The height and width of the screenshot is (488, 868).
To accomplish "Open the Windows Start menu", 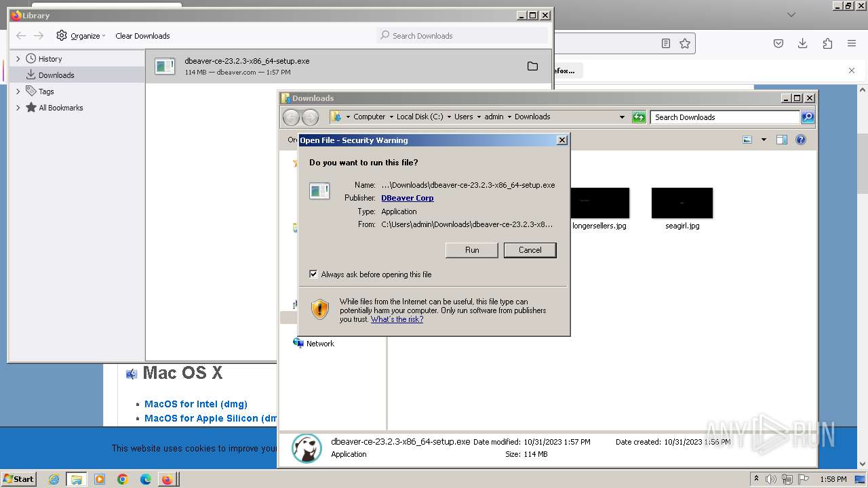I will coord(19,479).
